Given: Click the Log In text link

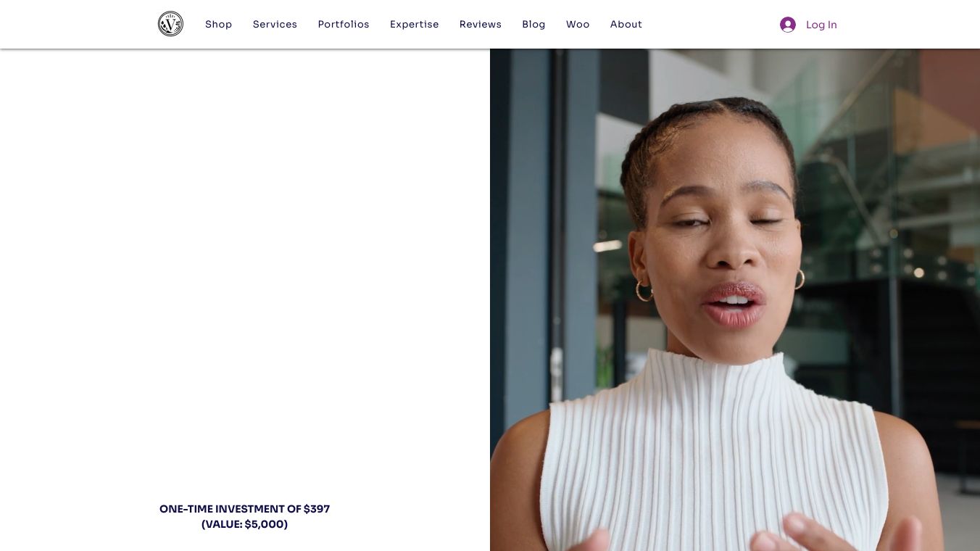Looking at the screenshot, I should pyautogui.click(x=821, y=25).
